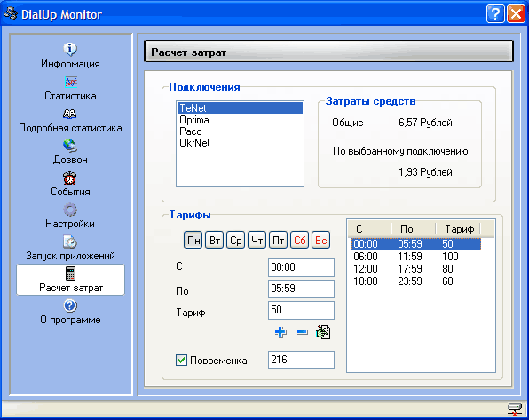Click the DialUp Monitor title bar icon
529x420 pixels.
pyautogui.click(x=10, y=13)
